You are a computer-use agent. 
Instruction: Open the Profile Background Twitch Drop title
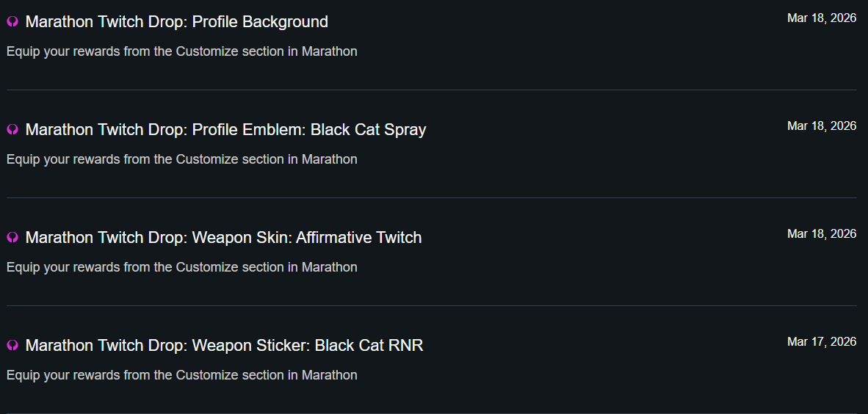tap(176, 22)
